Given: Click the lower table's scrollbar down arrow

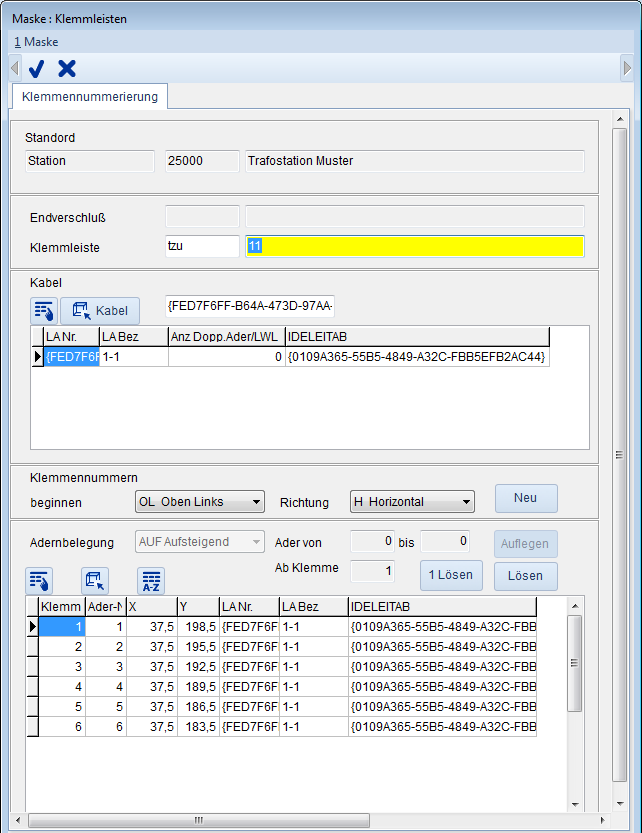Looking at the screenshot, I should click(575, 805).
